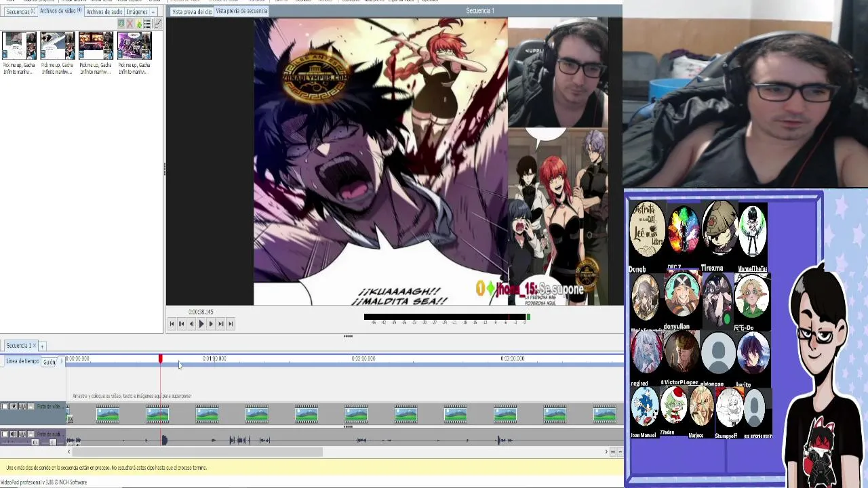
Task: Open the Secuencias bin tab
Action: (x=20, y=12)
